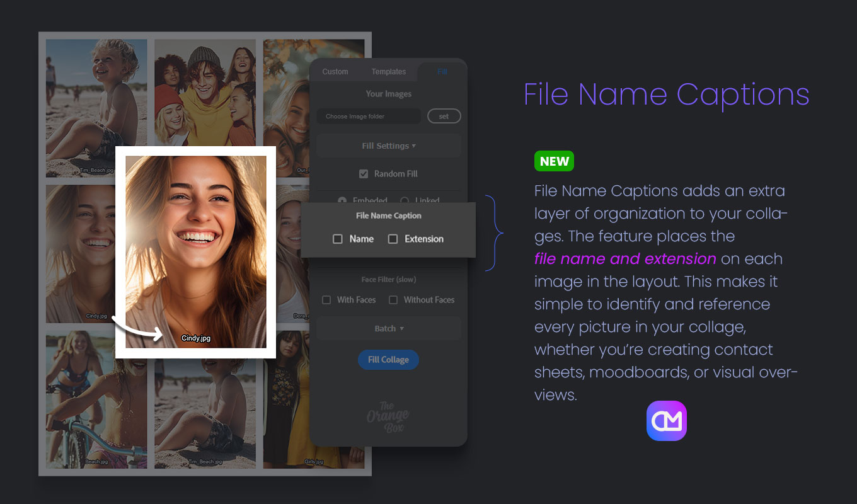857x504 pixels.
Task: Select the Linked radio option
Action: [404, 200]
